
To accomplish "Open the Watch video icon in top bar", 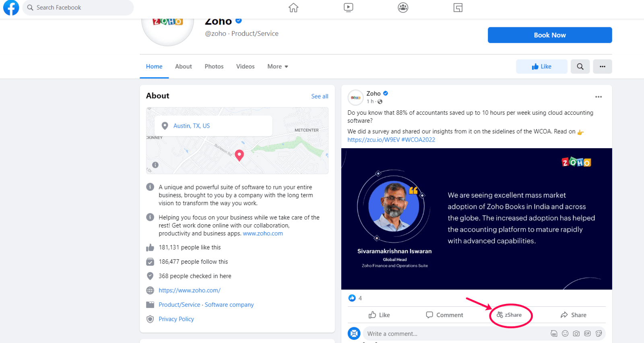I will 349,8.
